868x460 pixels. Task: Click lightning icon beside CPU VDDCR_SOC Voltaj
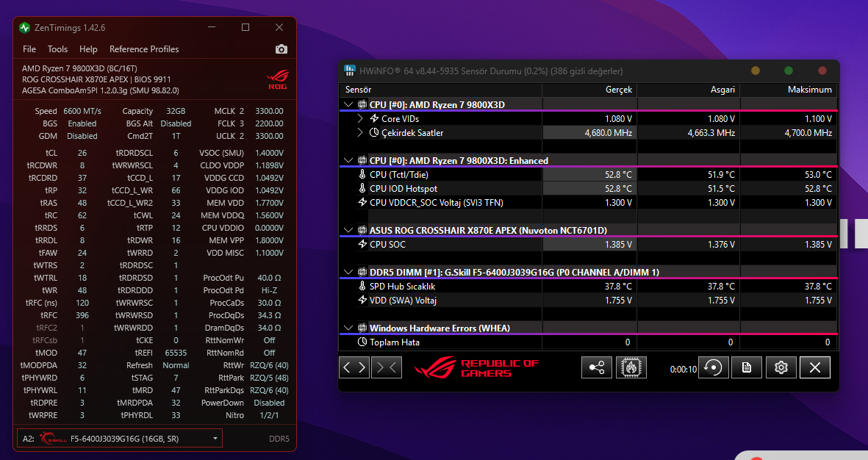tap(362, 203)
